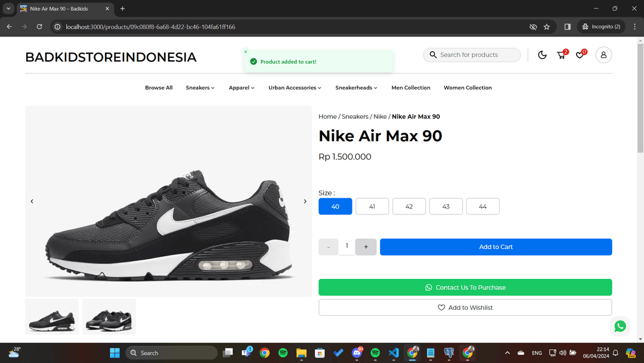Open Microsoft Teams from the taskbar
Viewport: 644px width, 363px height.
point(246,353)
